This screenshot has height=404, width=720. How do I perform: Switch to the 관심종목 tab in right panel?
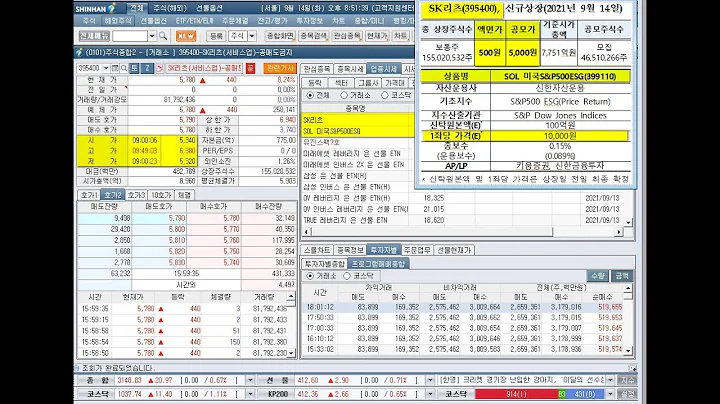click(317, 69)
